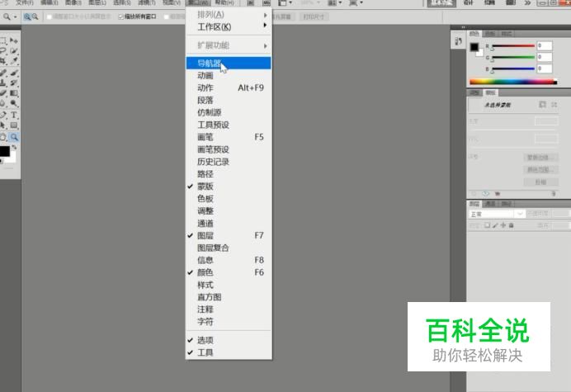Screen dimensions: 571x392
Task: Click the color spectrum ramp in the Color panel
Action: (x=513, y=82)
